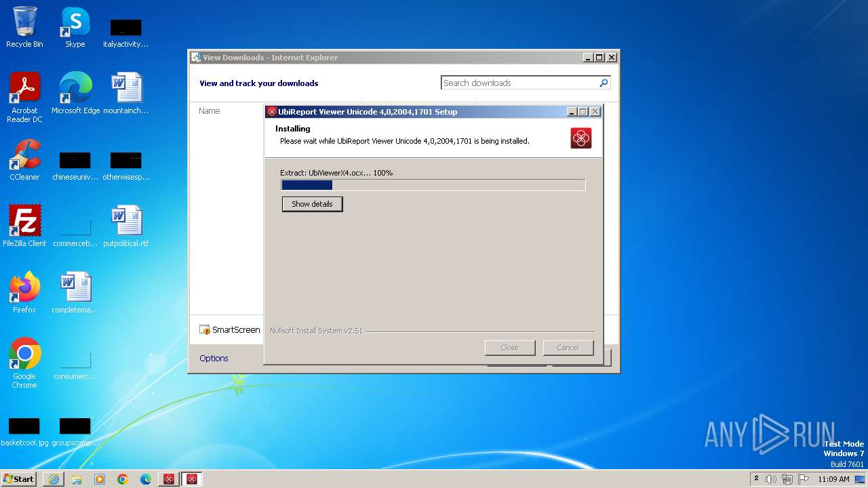Screen dimensions: 868x488
Task: Launch the Firefox desktop shortcut
Action: (24, 292)
